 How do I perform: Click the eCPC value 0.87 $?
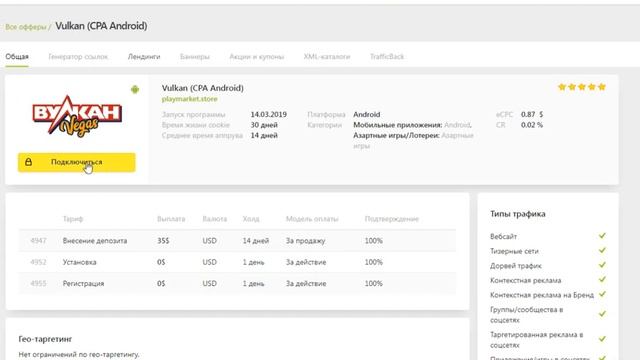532,114
